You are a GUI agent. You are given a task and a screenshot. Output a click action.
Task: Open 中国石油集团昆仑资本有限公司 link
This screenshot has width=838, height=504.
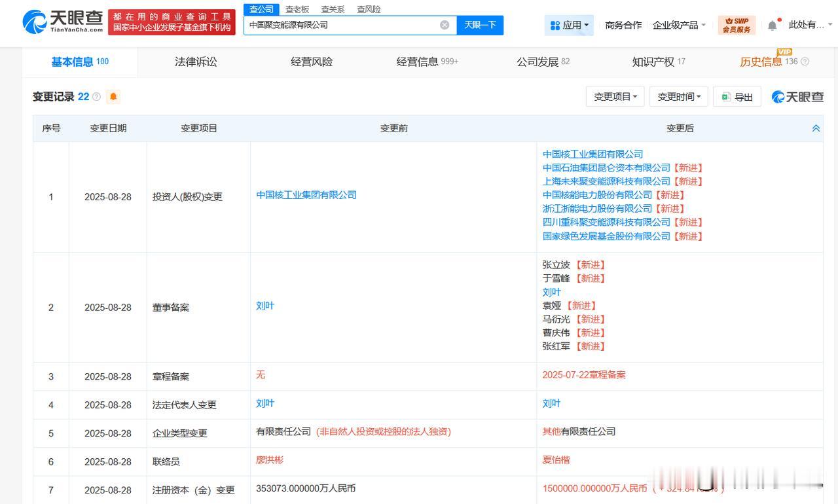tap(607, 168)
